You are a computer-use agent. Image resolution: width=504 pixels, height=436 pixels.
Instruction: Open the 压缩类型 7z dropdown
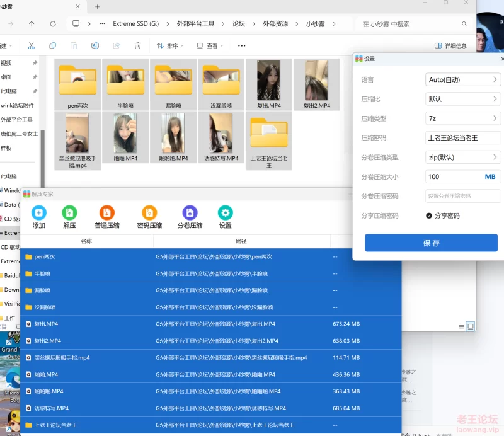(463, 118)
